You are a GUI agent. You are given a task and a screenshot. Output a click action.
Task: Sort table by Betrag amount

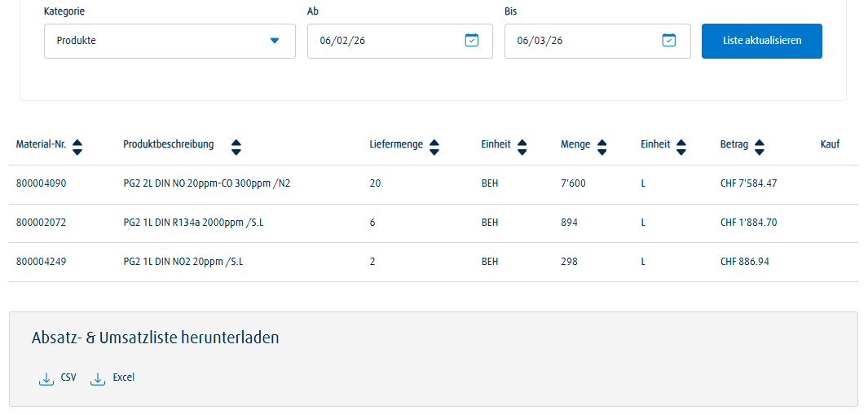pyautogui.click(x=760, y=147)
